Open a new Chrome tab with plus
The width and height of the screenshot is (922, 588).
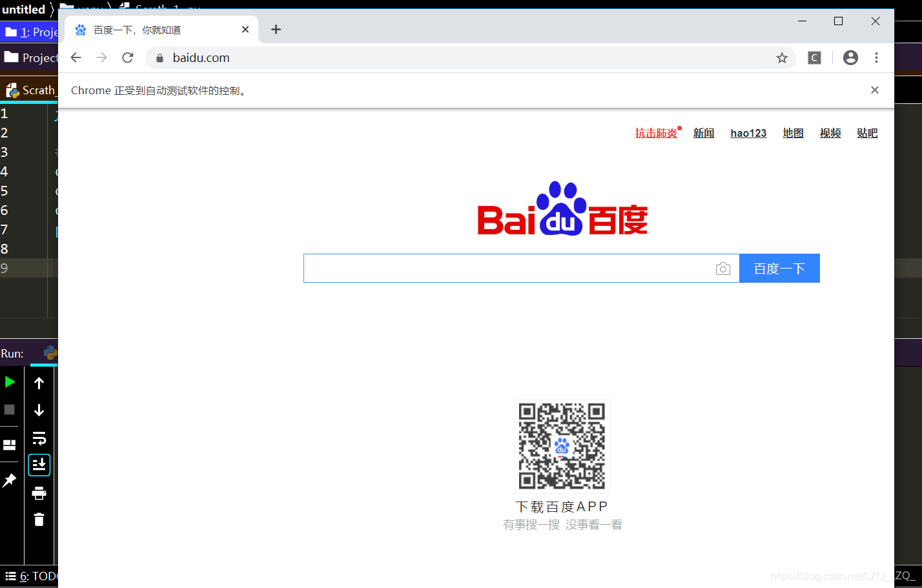(276, 30)
